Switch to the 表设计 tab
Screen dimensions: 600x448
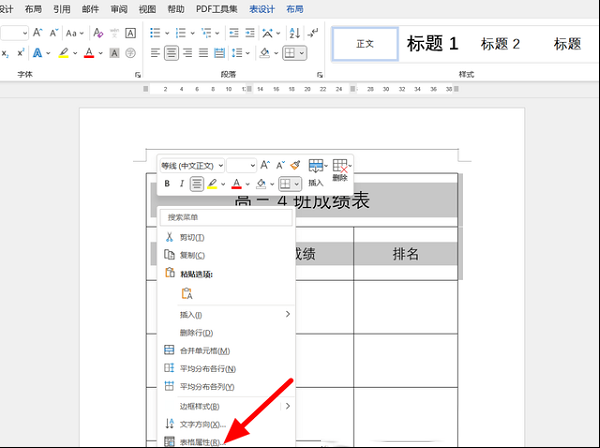[262, 9]
